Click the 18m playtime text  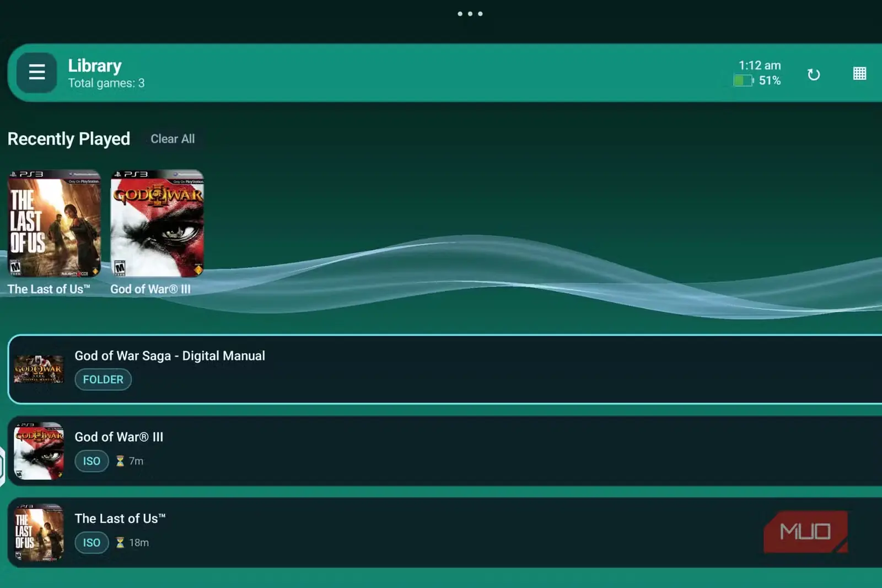[139, 543]
